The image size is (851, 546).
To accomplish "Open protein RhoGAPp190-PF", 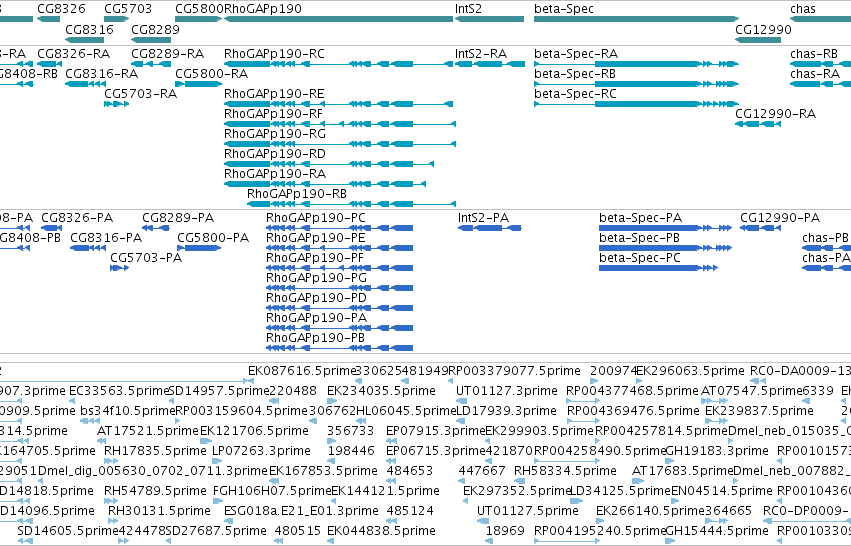I will pyautogui.click(x=315, y=258).
